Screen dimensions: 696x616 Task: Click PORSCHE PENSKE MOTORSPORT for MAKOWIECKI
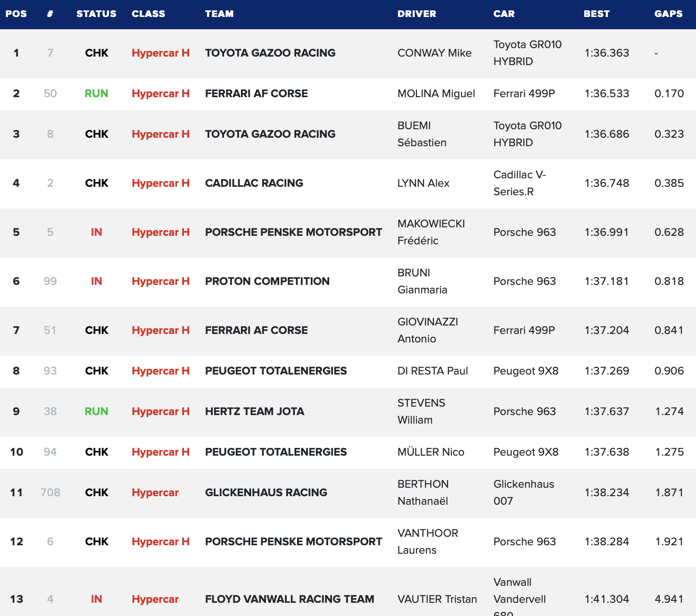click(293, 232)
